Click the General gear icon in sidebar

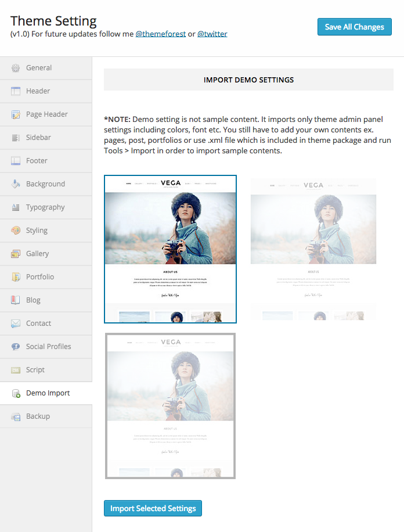click(x=16, y=68)
